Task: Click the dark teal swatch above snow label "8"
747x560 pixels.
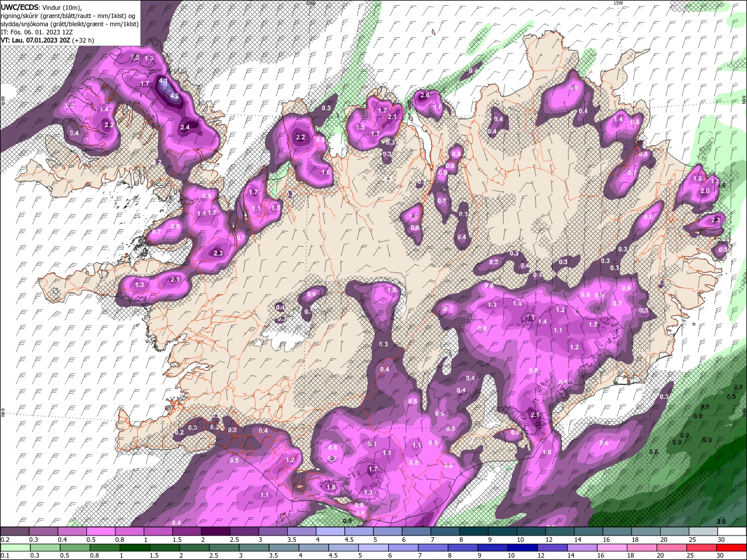Action: coord(474,531)
